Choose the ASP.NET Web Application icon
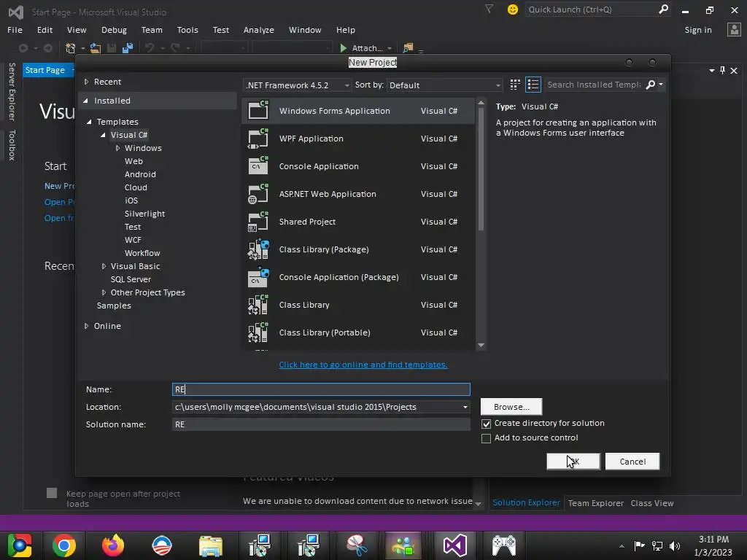Image resolution: width=747 pixels, height=560 pixels. click(x=258, y=194)
